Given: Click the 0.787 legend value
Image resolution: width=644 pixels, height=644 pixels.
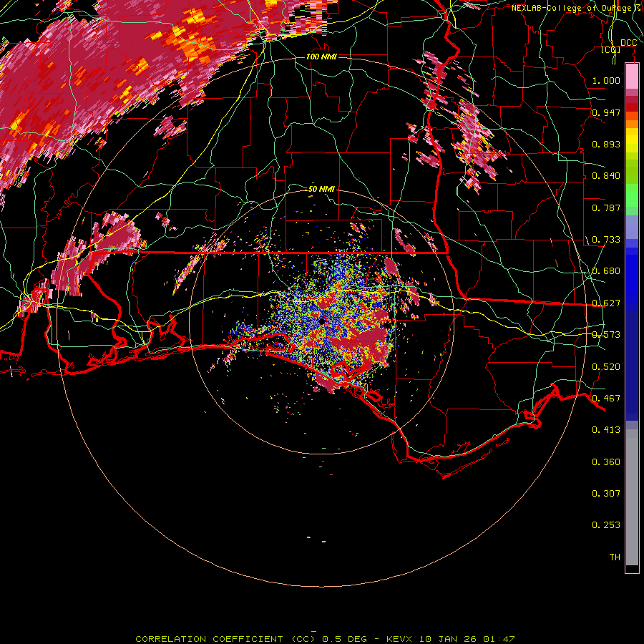Looking at the screenshot, I should pyautogui.click(x=606, y=208).
